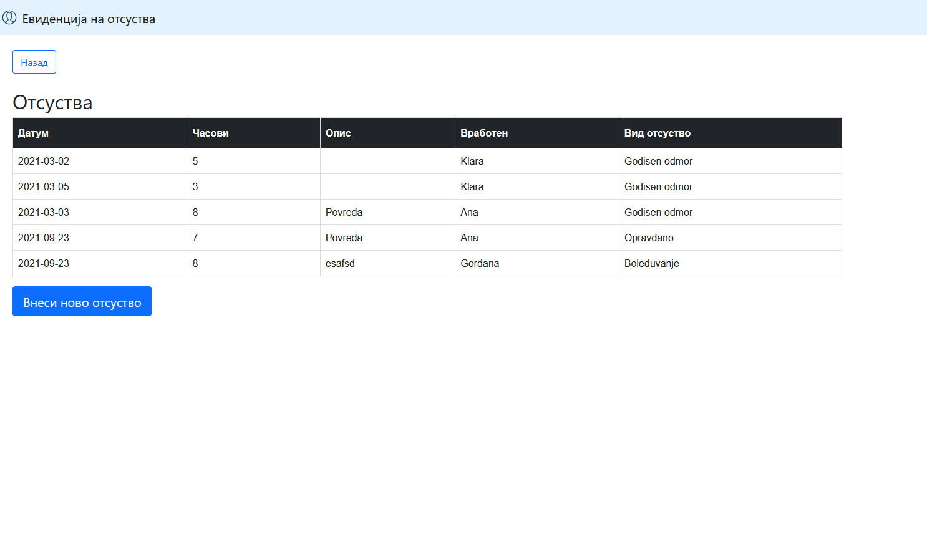Click the Отсуства page heading
The image size is (927, 560).
pyautogui.click(x=52, y=102)
